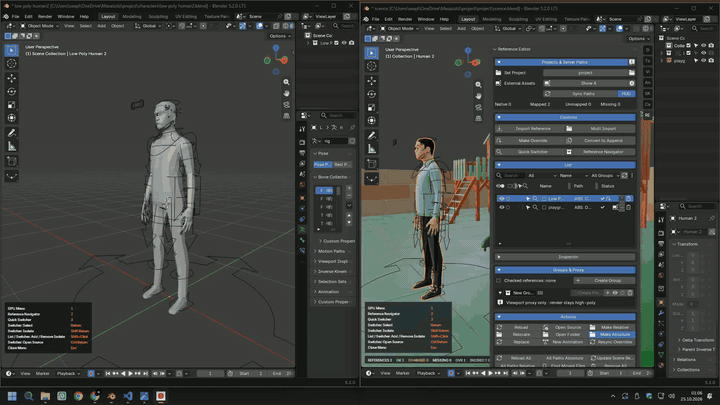Select the Annotate tool in left Blender window
The width and height of the screenshot is (720, 405).
(11, 133)
